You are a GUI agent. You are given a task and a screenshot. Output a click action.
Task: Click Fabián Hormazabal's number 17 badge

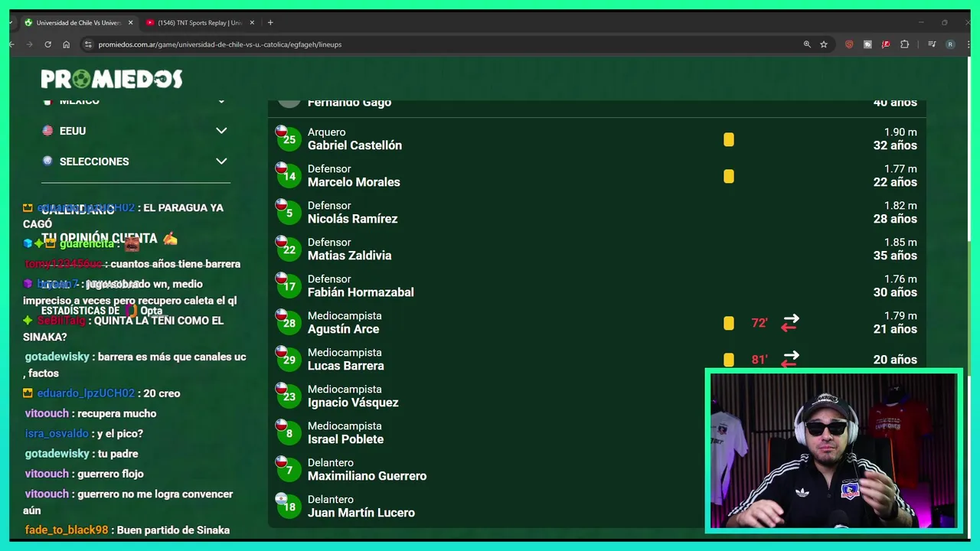click(289, 285)
